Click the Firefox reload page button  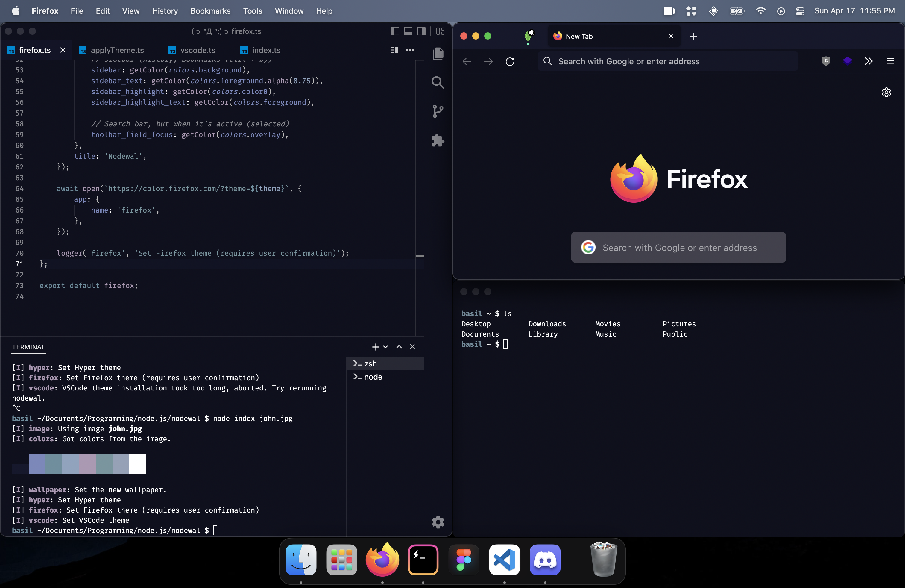coord(510,62)
